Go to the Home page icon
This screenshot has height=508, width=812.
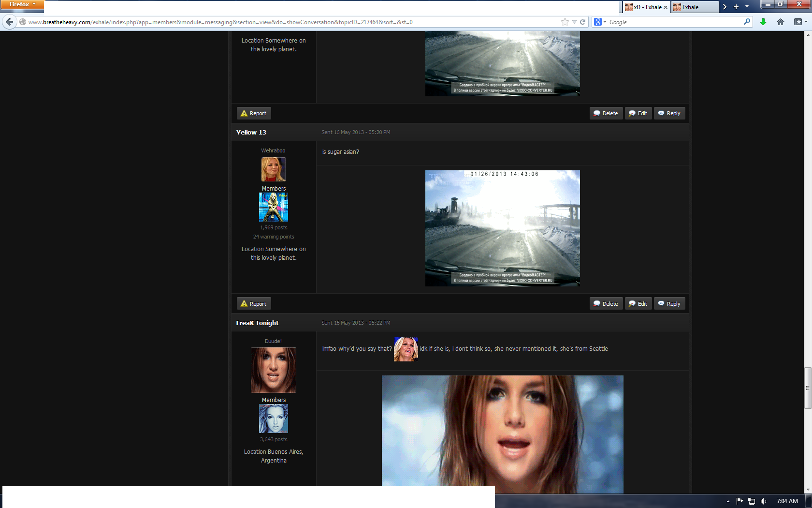(x=781, y=22)
